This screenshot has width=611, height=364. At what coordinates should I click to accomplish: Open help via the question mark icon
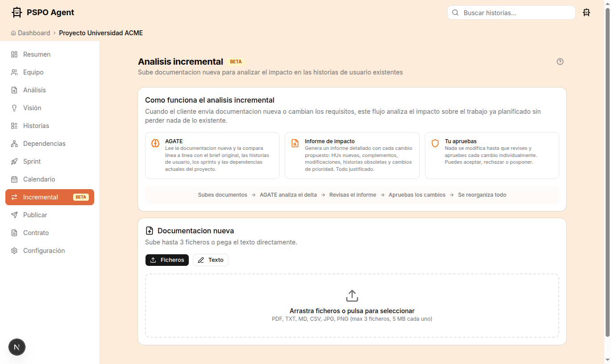pos(560,61)
